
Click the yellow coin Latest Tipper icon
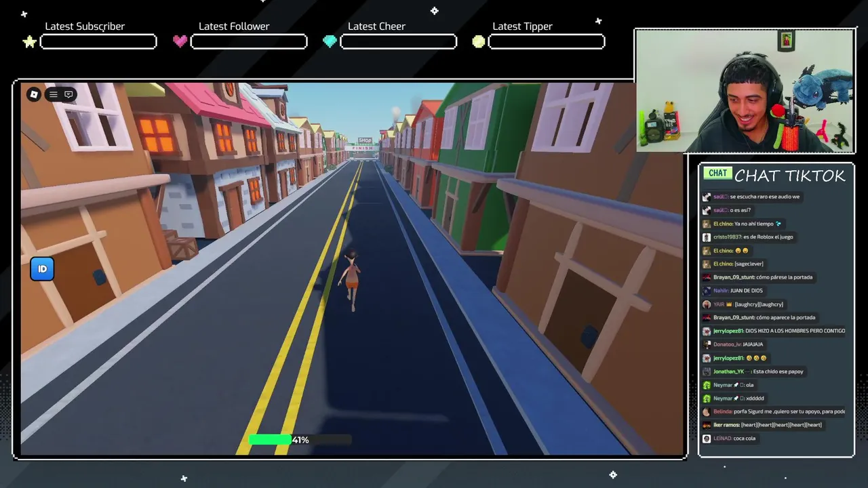coord(479,42)
